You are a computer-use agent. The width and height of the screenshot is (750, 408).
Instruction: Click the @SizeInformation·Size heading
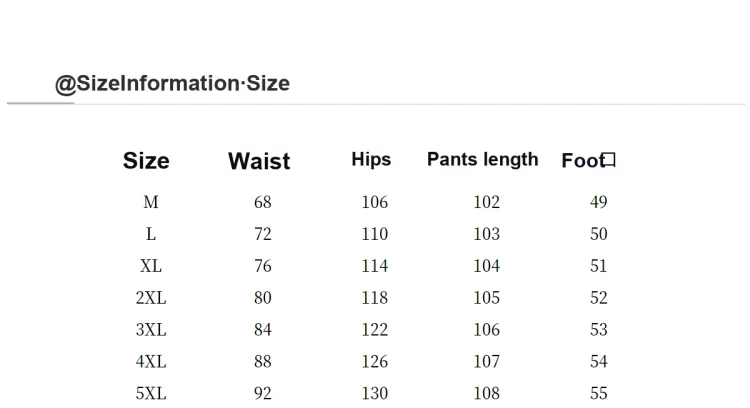tap(172, 84)
